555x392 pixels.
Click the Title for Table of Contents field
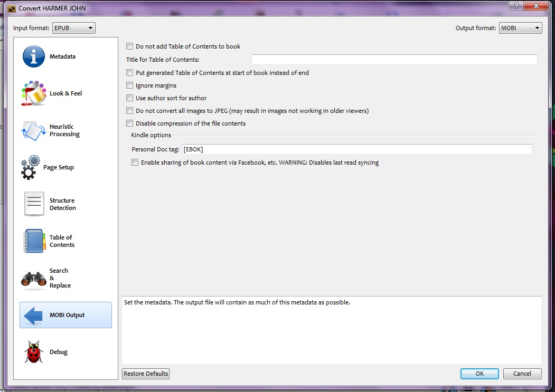(394, 60)
